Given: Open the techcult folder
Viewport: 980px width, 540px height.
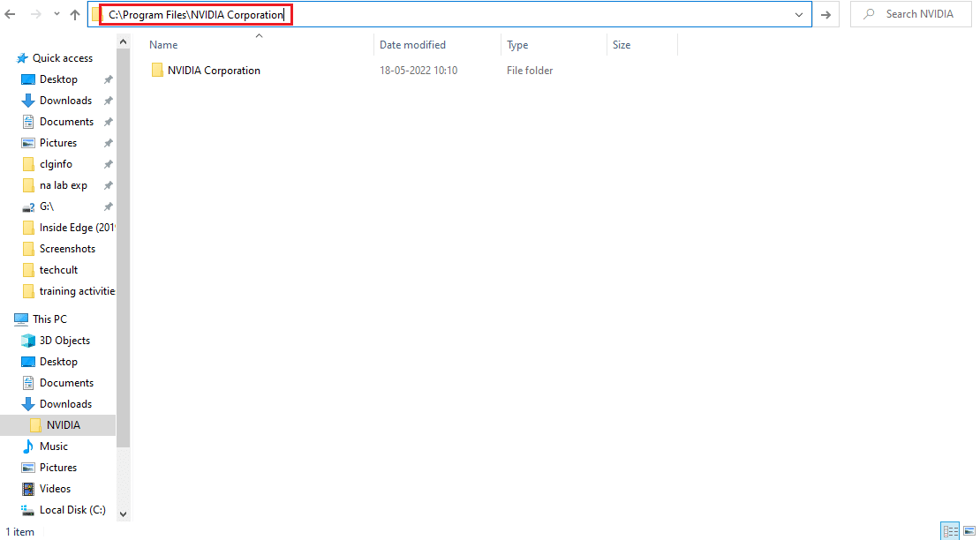Looking at the screenshot, I should pos(59,270).
